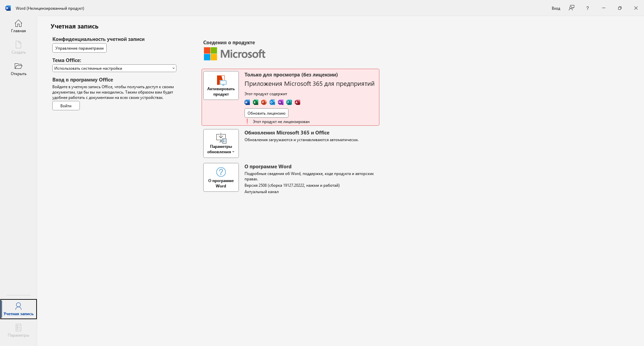
Task: Click the Войти sign-in button
Action: pos(66,106)
